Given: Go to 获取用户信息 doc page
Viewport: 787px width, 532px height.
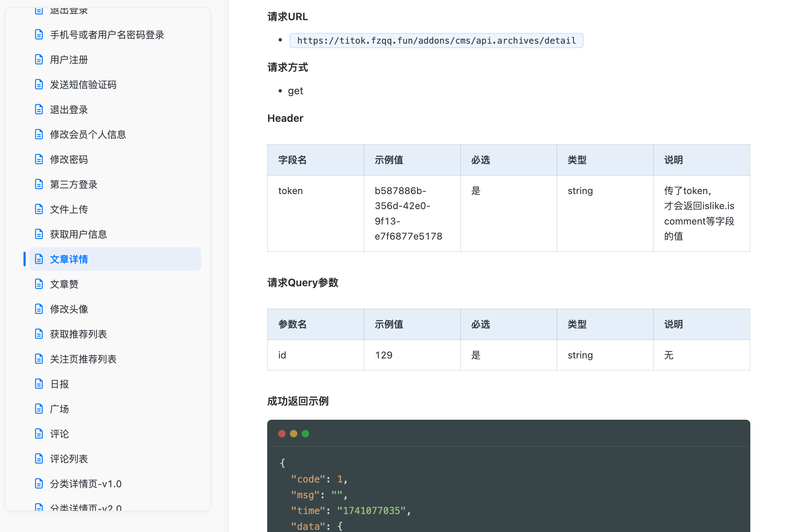Looking at the screenshot, I should 78,234.
